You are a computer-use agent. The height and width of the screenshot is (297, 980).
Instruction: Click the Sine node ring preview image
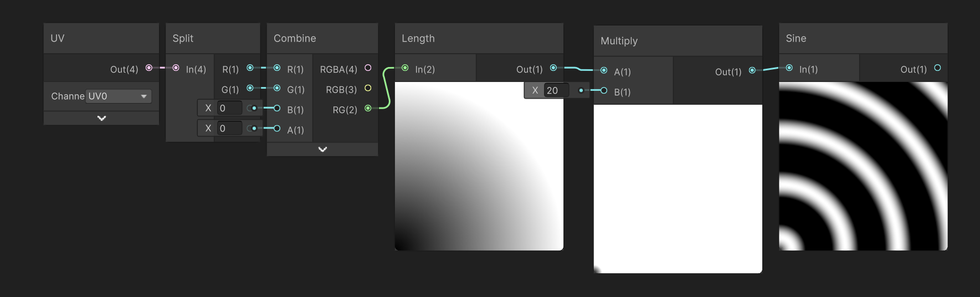(863, 166)
